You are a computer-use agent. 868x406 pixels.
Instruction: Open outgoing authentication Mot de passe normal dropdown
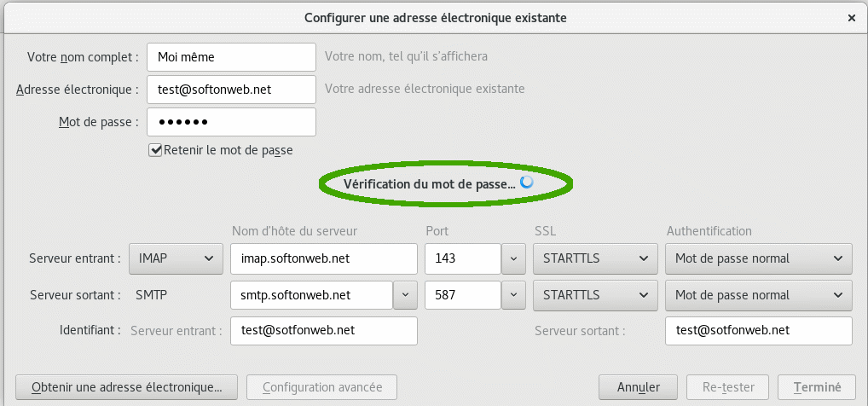click(x=758, y=295)
